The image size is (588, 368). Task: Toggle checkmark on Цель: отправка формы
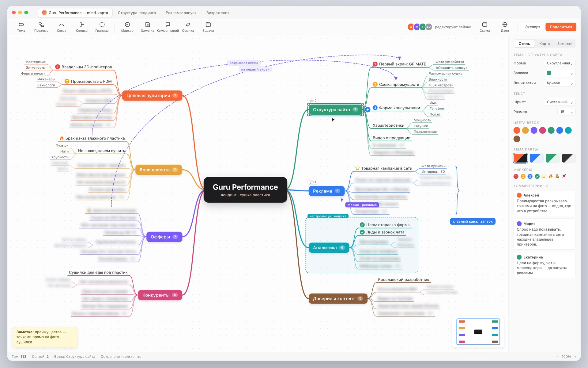[x=362, y=225]
